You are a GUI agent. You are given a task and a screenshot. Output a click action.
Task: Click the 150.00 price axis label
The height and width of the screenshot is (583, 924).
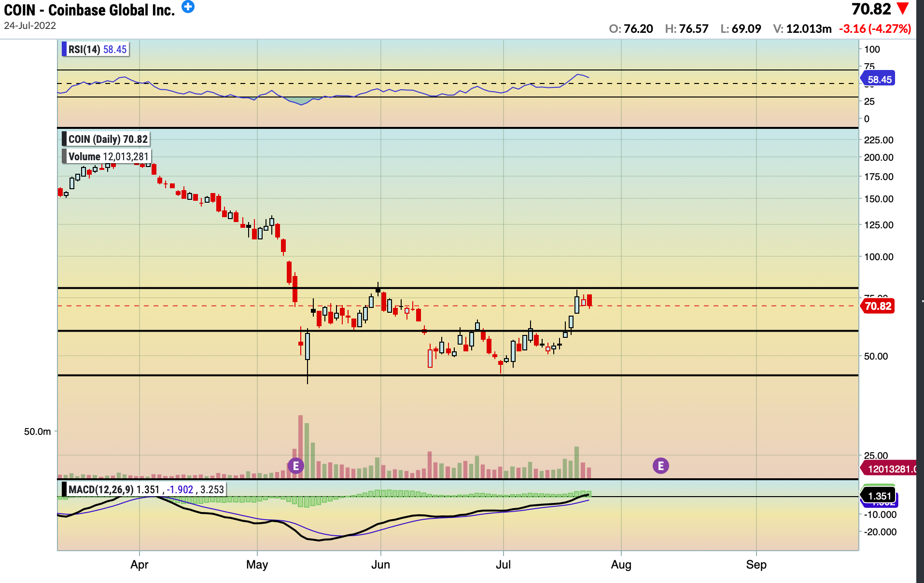879,199
